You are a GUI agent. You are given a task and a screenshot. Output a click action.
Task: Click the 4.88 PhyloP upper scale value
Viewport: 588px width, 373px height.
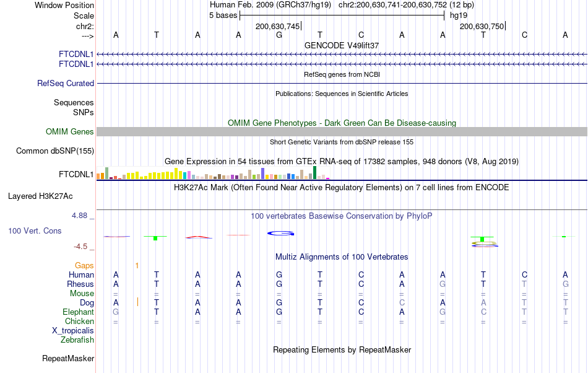(x=79, y=216)
